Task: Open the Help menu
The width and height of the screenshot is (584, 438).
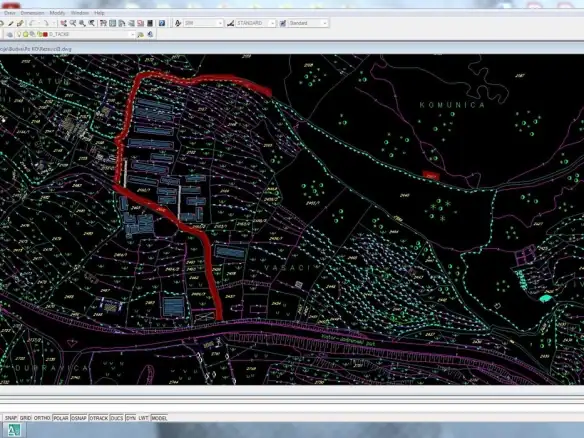Action: (x=99, y=13)
